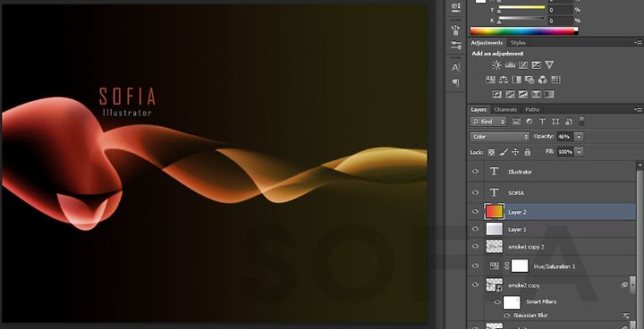644x329 pixels.
Task: Open the Kind layer filter dropdown
Action: [488, 122]
